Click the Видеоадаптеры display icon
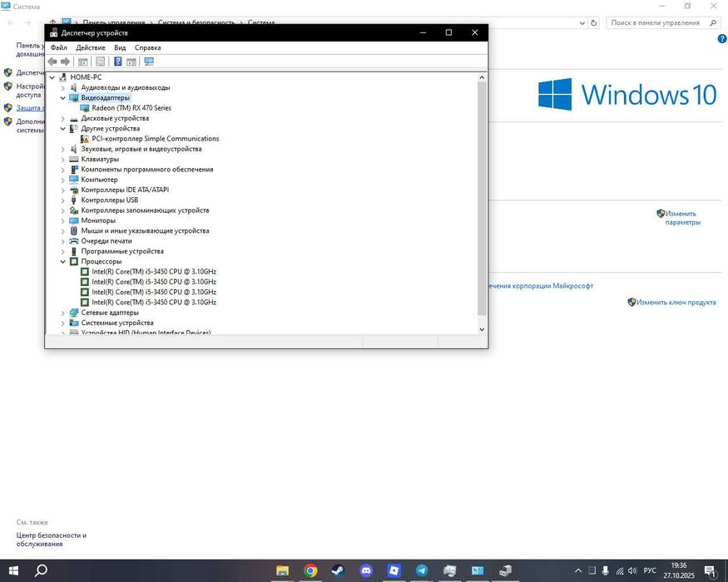The image size is (728, 582). [74, 98]
